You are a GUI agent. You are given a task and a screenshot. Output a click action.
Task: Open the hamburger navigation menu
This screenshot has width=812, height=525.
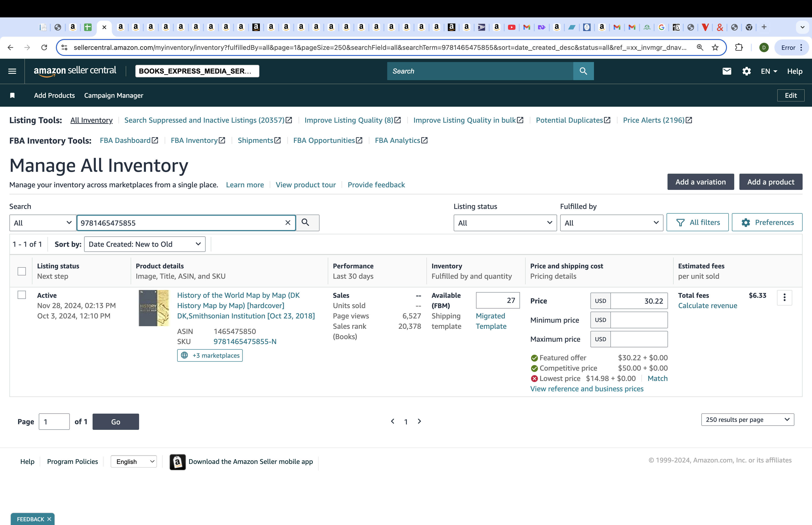(12, 71)
